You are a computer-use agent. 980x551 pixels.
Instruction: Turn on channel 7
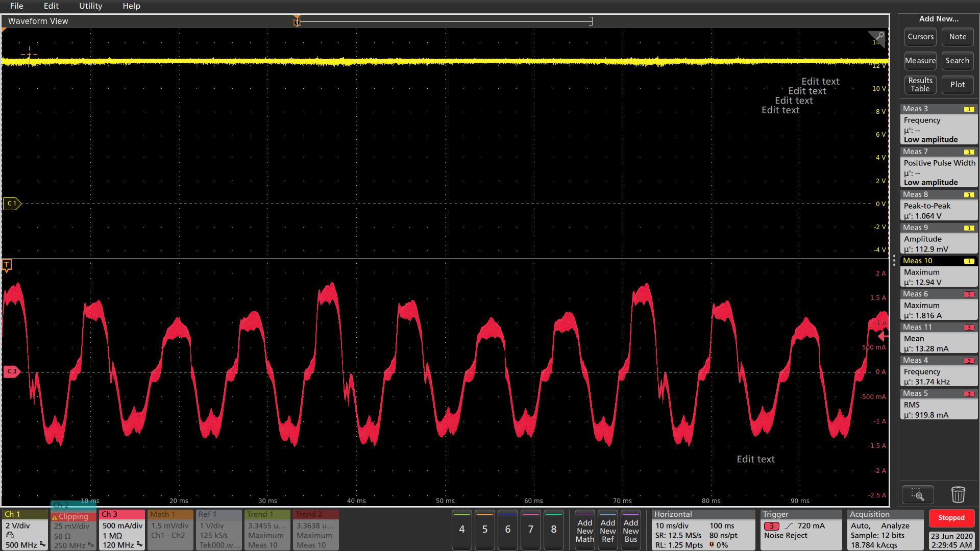pos(531,530)
